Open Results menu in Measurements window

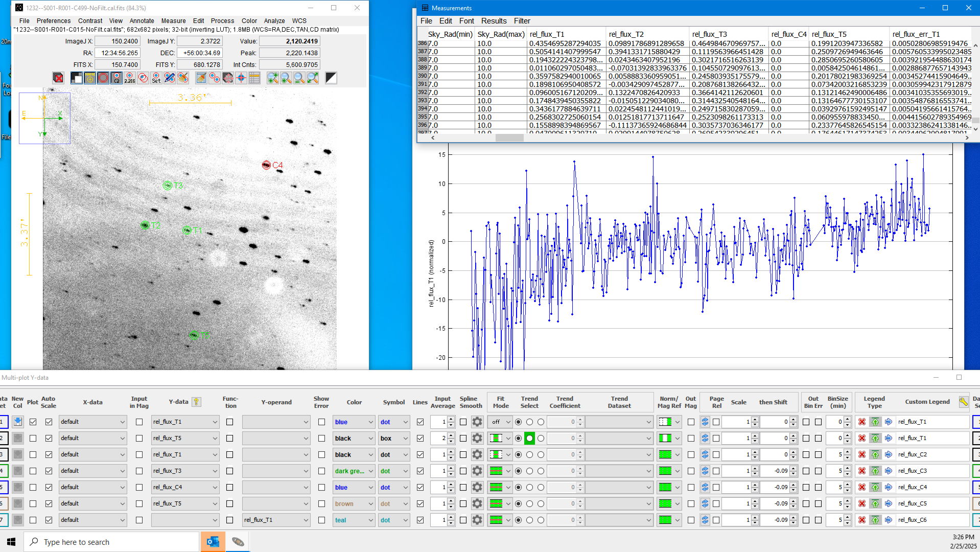[x=494, y=21]
